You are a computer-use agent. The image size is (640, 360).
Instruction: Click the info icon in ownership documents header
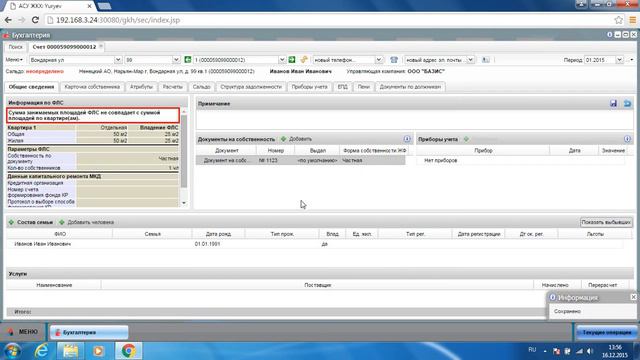point(407,139)
